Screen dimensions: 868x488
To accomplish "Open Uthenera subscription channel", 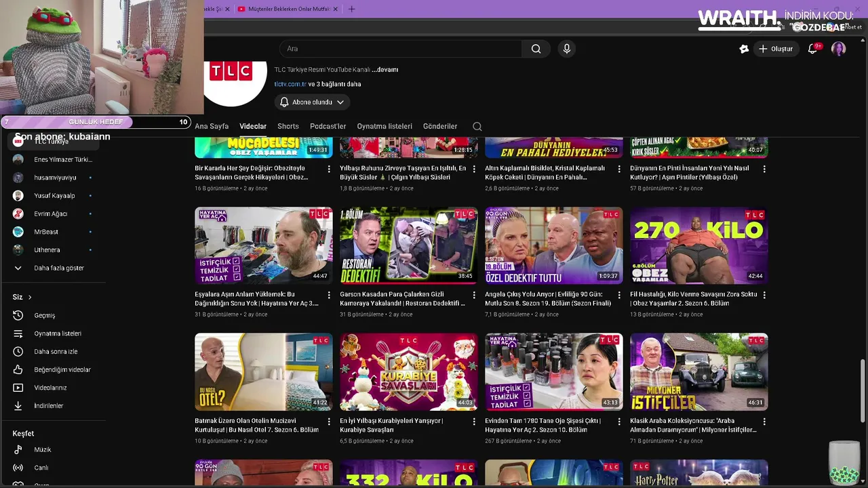I will (53, 250).
